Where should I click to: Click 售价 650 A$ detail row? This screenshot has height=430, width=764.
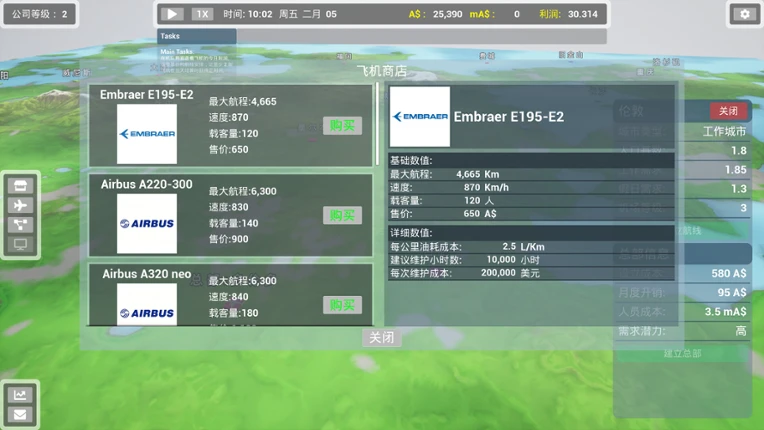click(531, 213)
